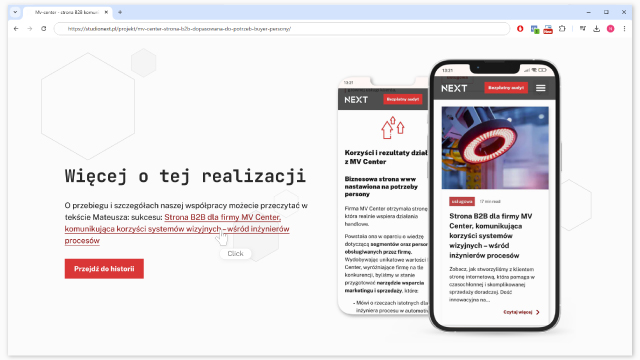Open the media control toolbar icon
This screenshot has height=360, width=640.
point(582,29)
